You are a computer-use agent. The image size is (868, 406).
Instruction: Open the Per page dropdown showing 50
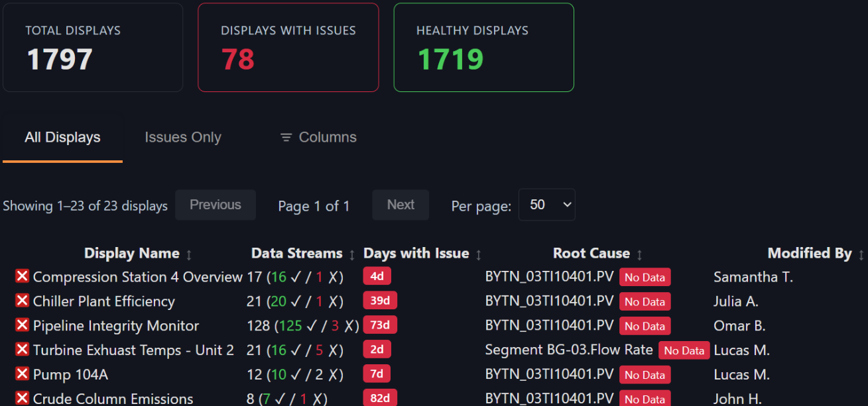(546, 205)
